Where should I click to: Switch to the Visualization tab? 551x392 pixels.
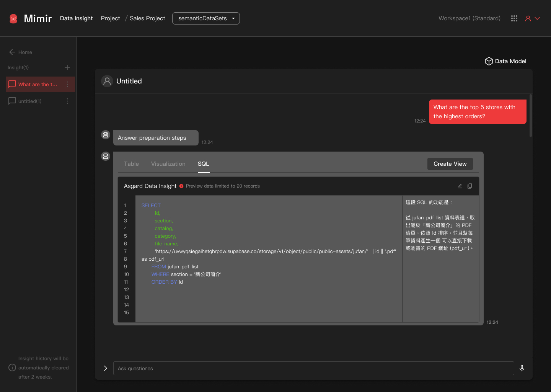[x=168, y=163]
